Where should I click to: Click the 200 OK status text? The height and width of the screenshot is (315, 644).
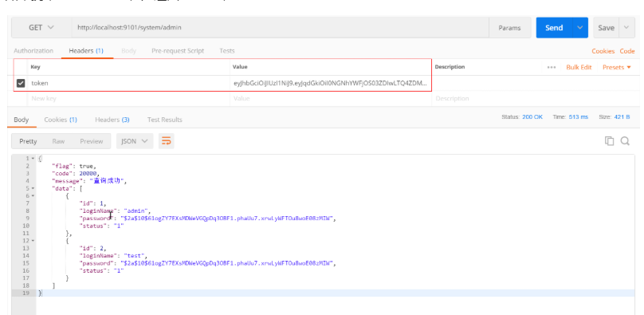[x=532, y=117]
